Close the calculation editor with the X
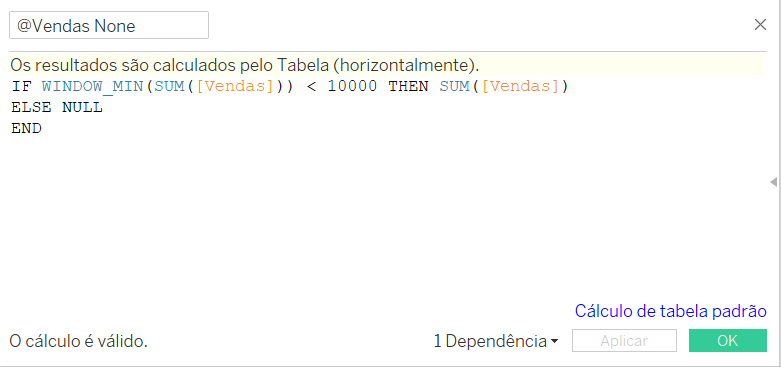 pos(760,25)
